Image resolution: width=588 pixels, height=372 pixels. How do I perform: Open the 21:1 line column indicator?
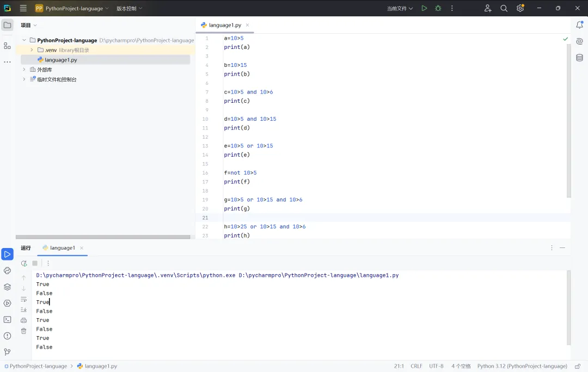click(399, 367)
